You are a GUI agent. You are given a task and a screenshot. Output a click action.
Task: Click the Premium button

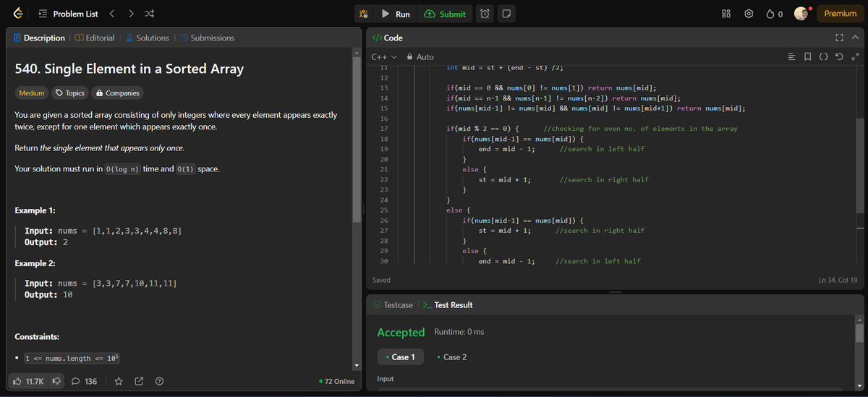point(840,14)
